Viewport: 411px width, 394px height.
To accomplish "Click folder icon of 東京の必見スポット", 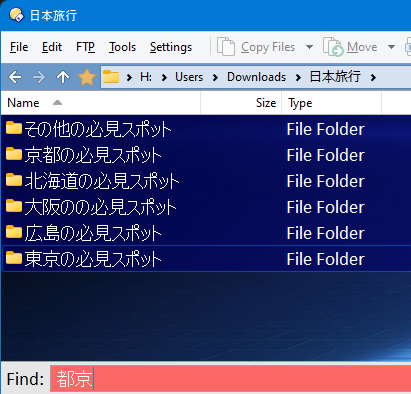I will click(14, 258).
